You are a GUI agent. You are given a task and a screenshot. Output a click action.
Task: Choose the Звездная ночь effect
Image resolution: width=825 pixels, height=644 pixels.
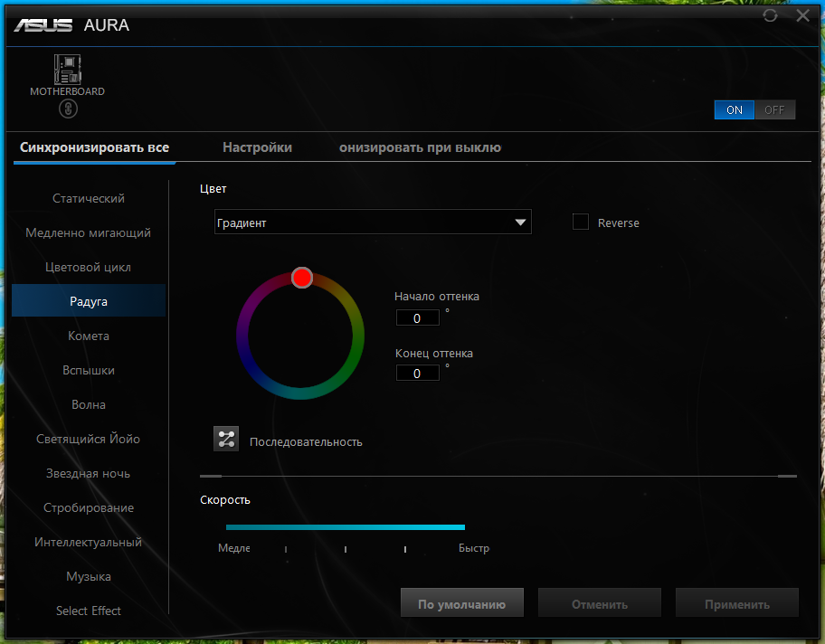pos(89,474)
